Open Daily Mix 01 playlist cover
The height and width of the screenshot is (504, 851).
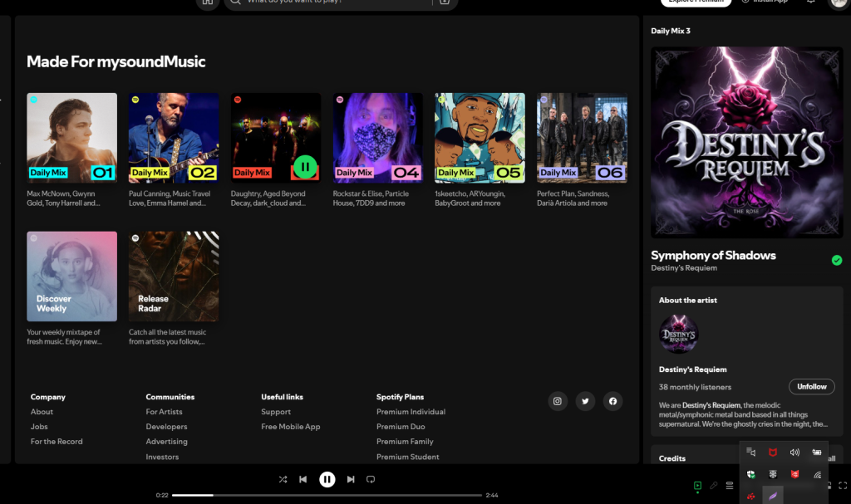coord(71,138)
